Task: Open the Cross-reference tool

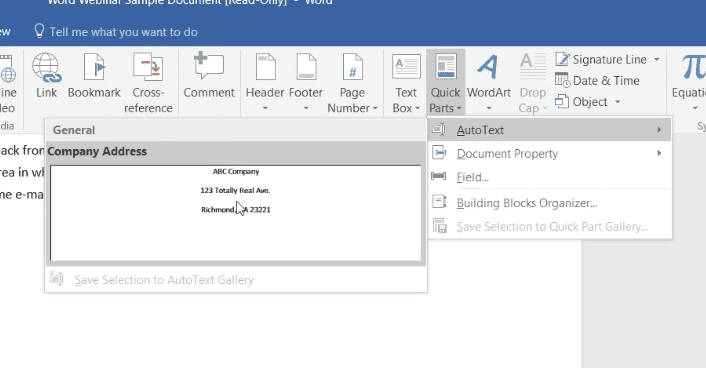Action: [x=148, y=82]
